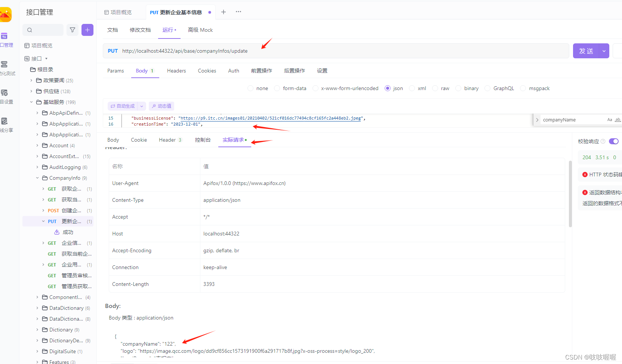Click the 自动生成 auto-generate button
The height and width of the screenshot is (364, 622).
tap(123, 106)
